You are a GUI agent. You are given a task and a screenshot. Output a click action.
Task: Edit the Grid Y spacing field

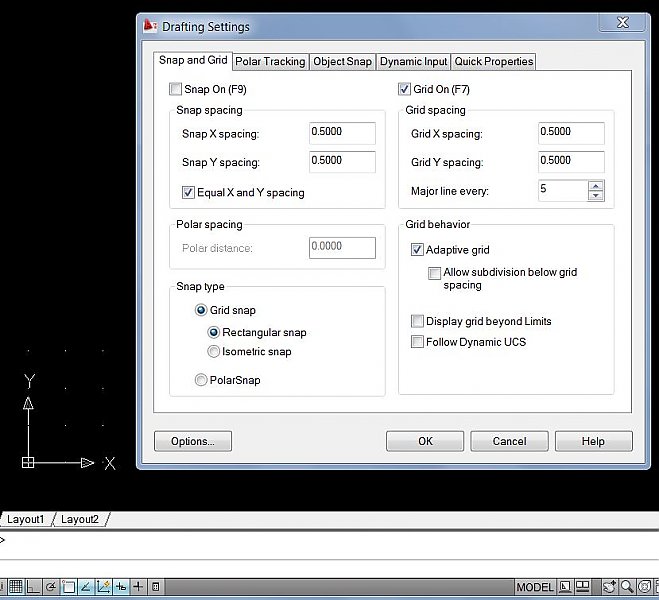(x=571, y=162)
